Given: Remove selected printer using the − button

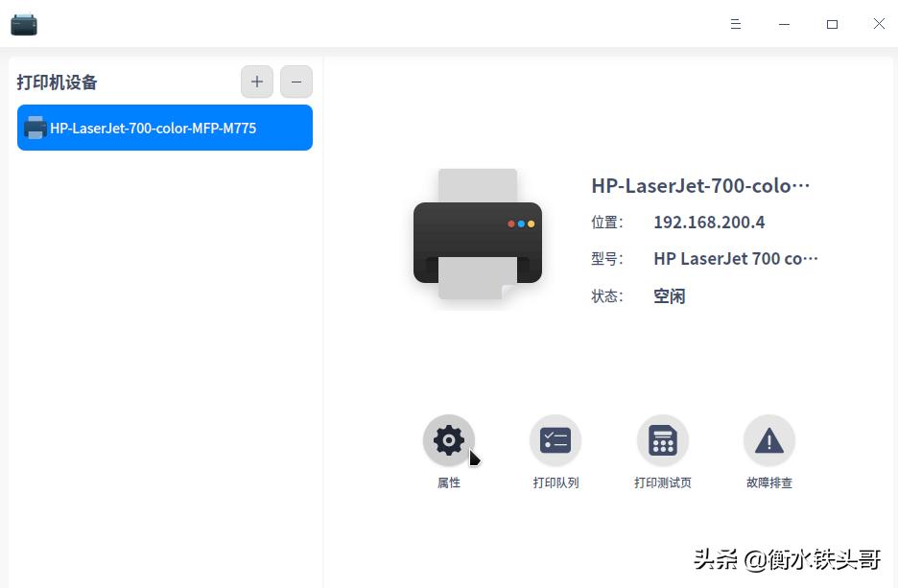Looking at the screenshot, I should coord(295,82).
